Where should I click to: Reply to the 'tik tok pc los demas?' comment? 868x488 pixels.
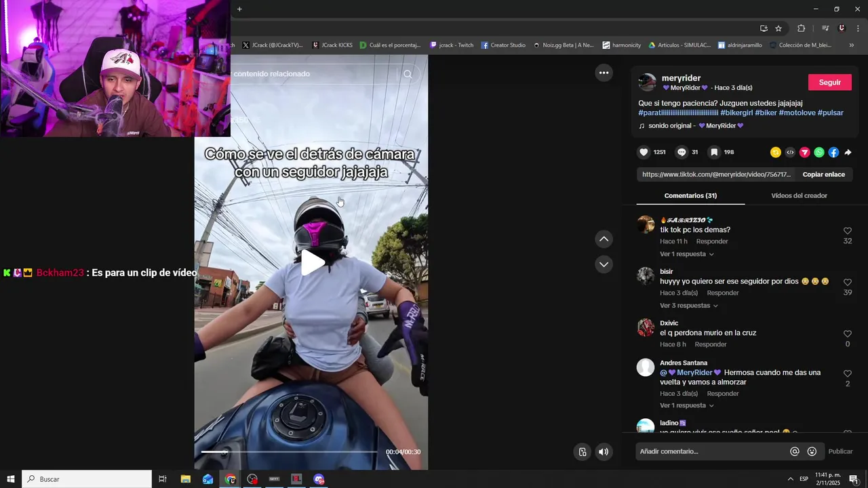click(712, 241)
